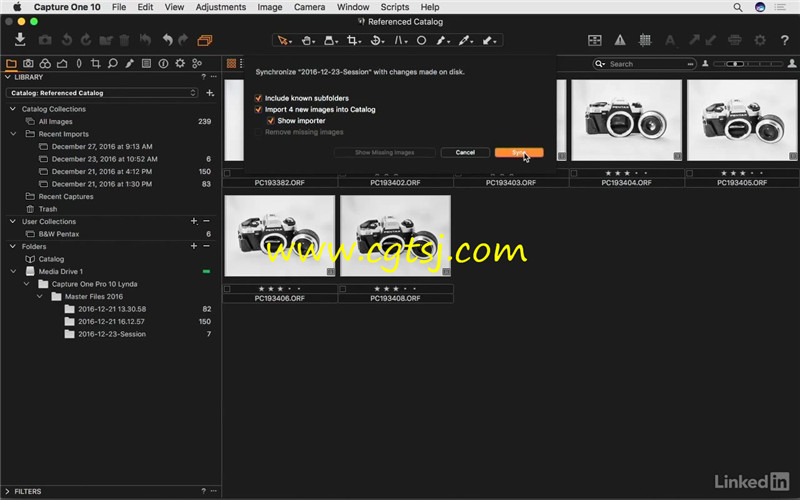Viewport: 800px width, 500px height.
Task: Collapse the Media Drive 1 tree
Action: (x=14, y=271)
